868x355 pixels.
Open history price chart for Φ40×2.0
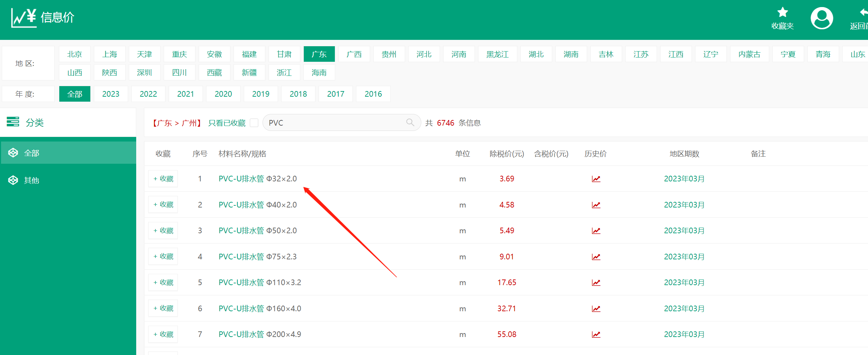[x=596, y=205]
